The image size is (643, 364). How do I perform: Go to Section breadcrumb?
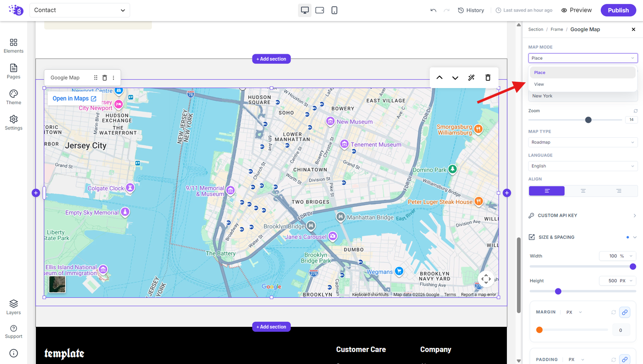point(535,29)
